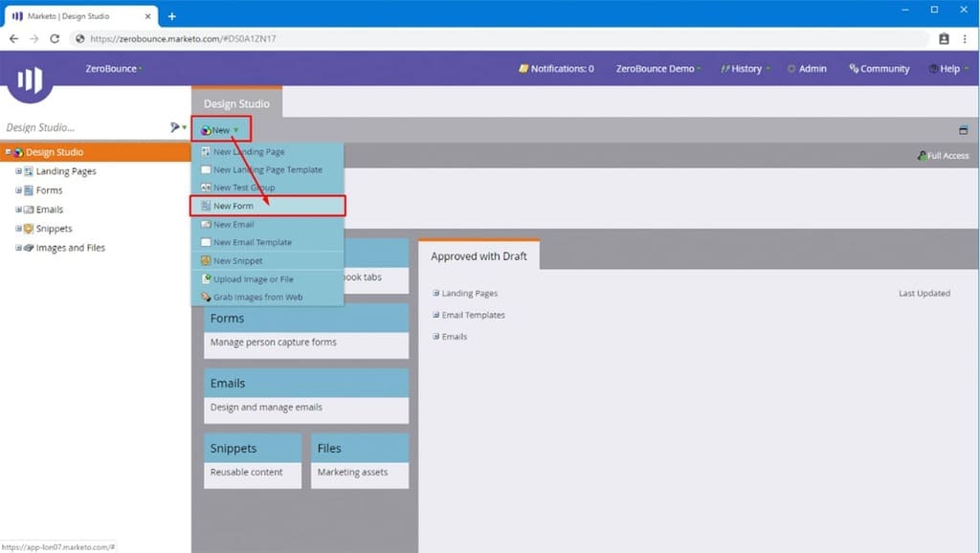This screenshot has height=553, width=980.
Task: Choose New Landing Page Template menu item
Action: pyautogui.click(x=268, y=170)
